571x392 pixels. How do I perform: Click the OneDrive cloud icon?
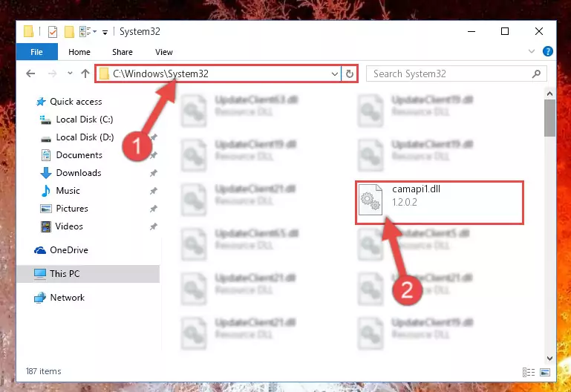click(x=40, y=250)
